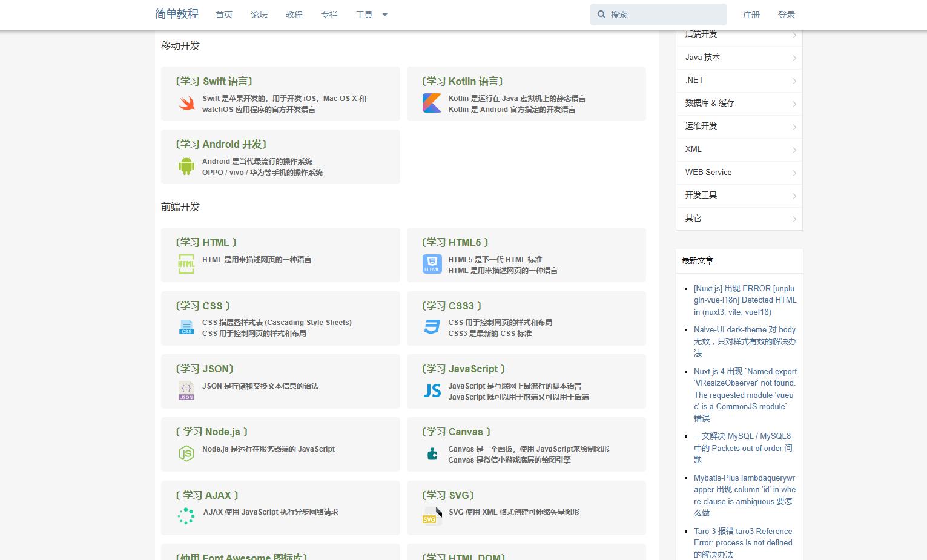Open 〔学习 Canvas 〕 tutorial title
This screenshot has width=927, height=560.
pyautogui.click(x=456, y=432)
